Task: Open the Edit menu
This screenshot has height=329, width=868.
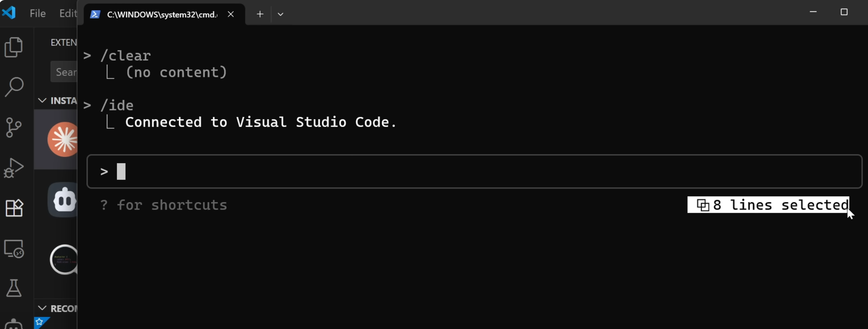Action: (x=68, y=13)
